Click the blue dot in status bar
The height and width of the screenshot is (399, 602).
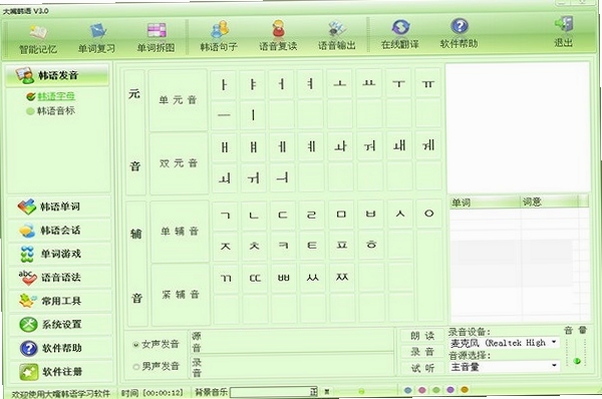tap(408, 390)
